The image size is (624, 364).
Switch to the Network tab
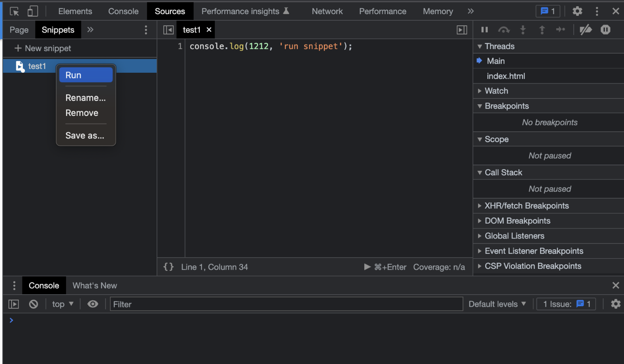pos(327,11)
